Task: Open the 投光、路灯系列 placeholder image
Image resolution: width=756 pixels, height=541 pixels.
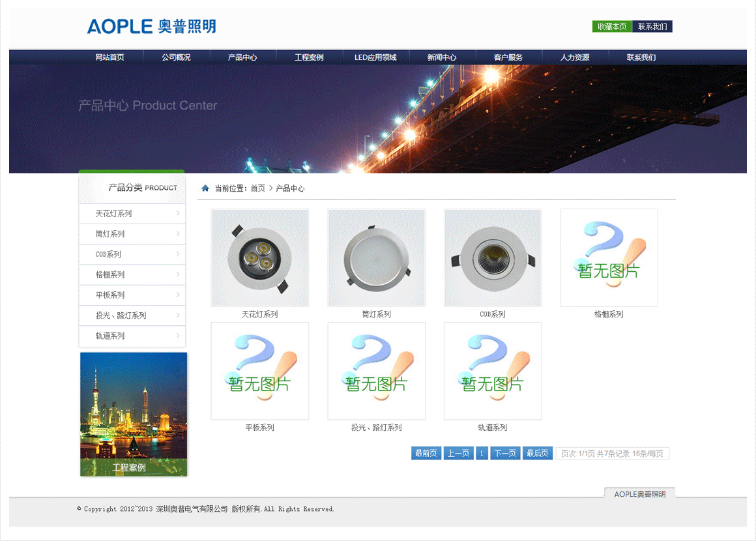Action: pyautogui.click(x=377, y=371)
